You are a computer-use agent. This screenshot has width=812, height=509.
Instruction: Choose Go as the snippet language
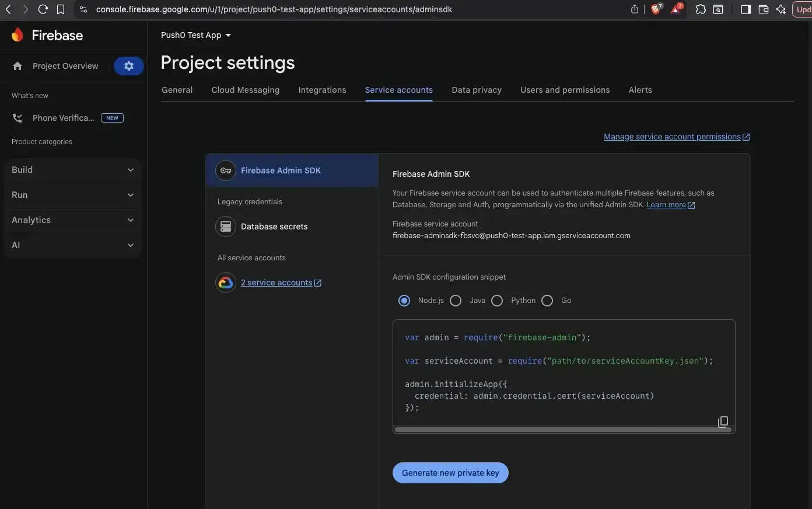(x=547, y=300)
